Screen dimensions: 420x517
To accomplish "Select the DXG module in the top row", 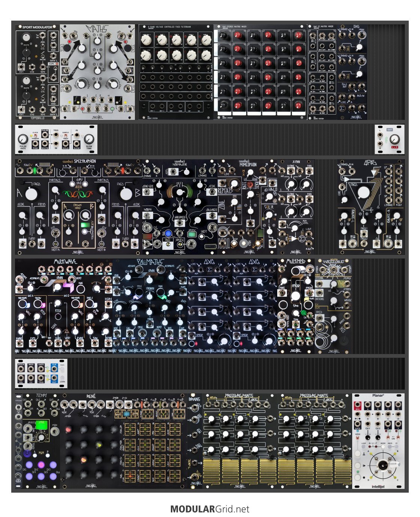I will coord(352,72).
